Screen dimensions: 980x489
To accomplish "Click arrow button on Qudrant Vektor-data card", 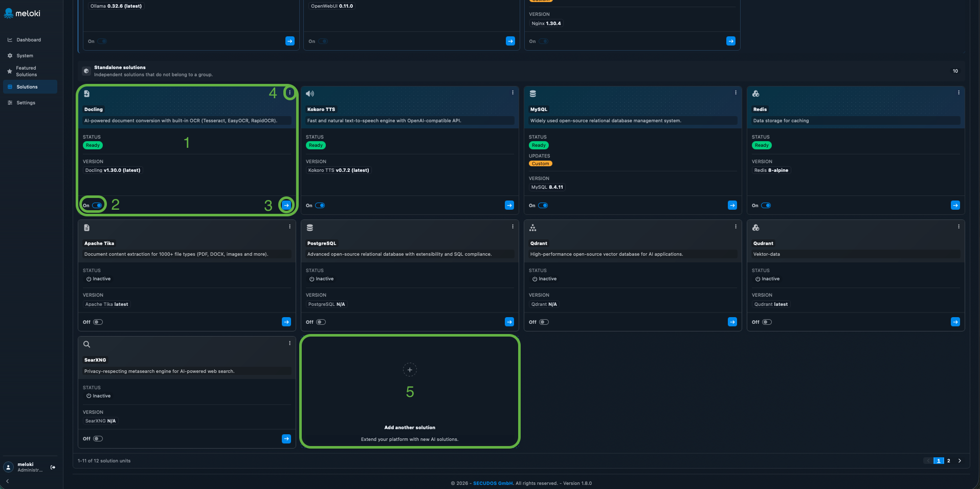I will pyautogui.click(x=955, y=322).
